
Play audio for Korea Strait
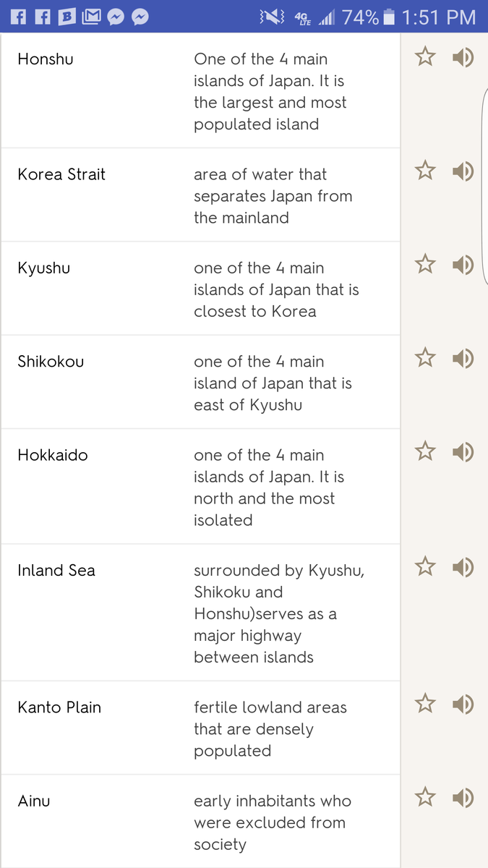pos(463,171)
